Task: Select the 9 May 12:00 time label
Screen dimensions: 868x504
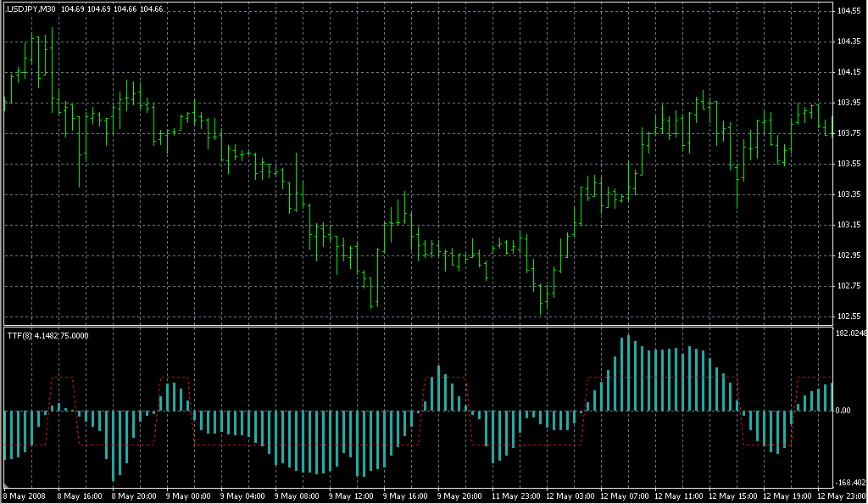Action: point(351,496)
